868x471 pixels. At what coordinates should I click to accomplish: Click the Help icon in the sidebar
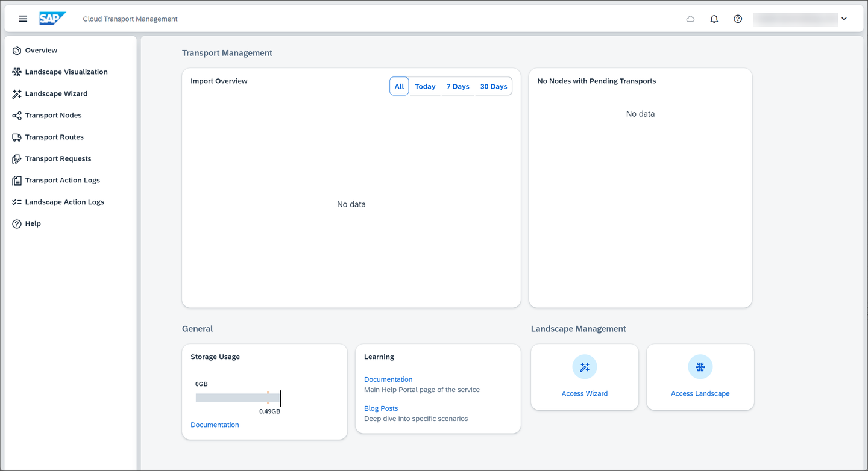click(17, 224)
